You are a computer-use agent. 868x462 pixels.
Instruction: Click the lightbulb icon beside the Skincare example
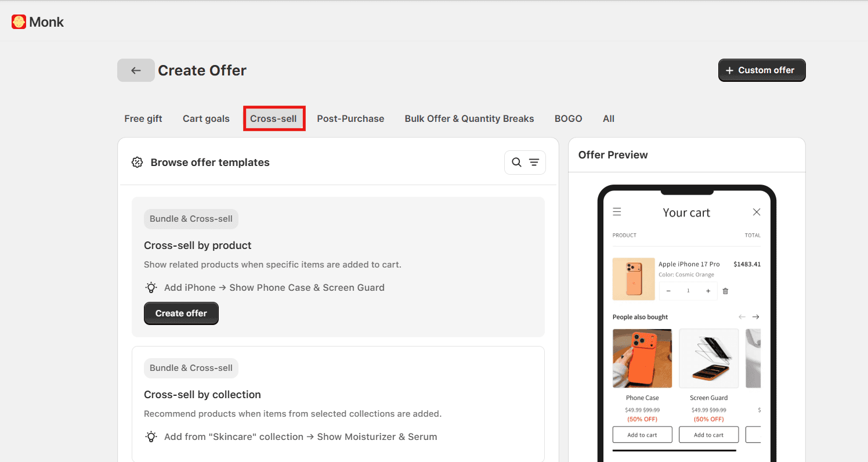(151, 436)
